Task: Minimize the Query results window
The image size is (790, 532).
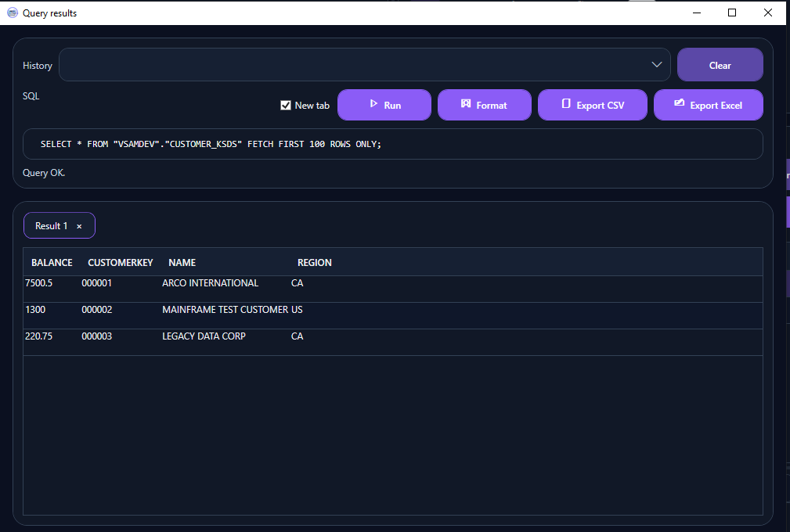Action: pos(697,13)
